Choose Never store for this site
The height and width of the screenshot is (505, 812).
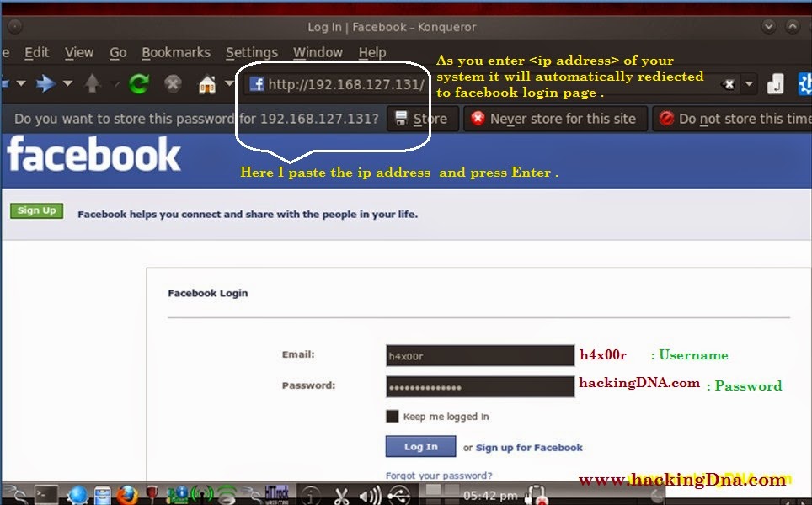[x=555, y=119]
